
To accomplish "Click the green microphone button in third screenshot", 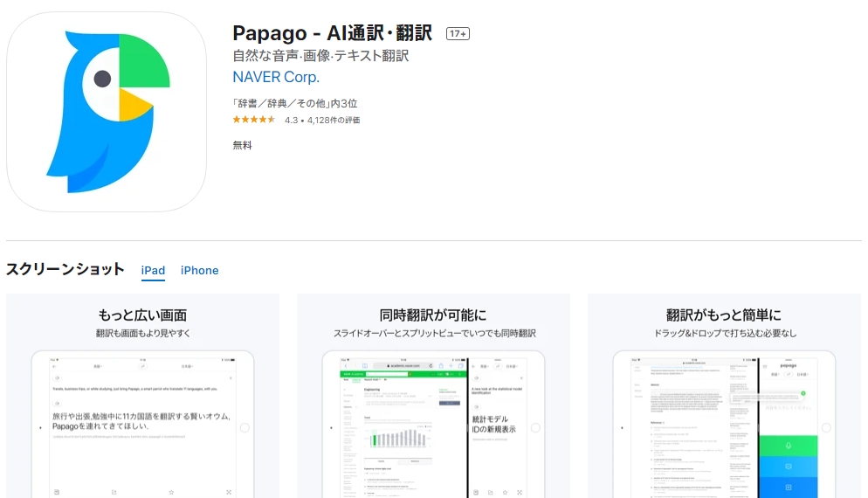I will pos(789,446).
